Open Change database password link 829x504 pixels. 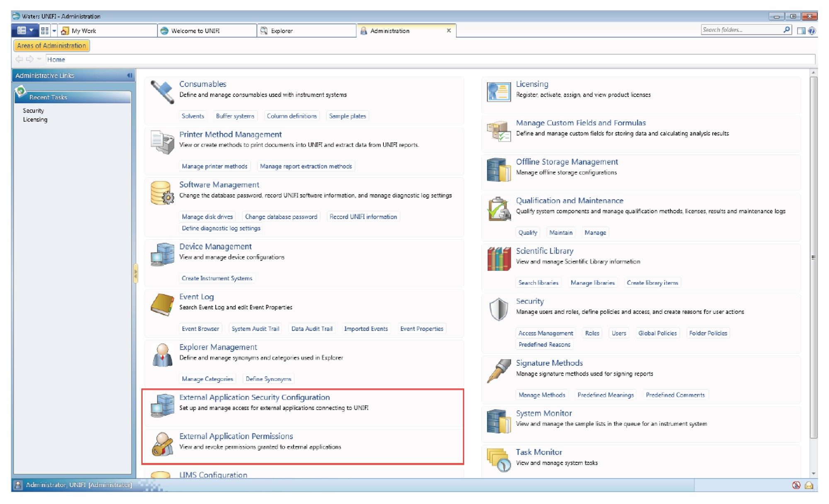click(x=281, y=217)
